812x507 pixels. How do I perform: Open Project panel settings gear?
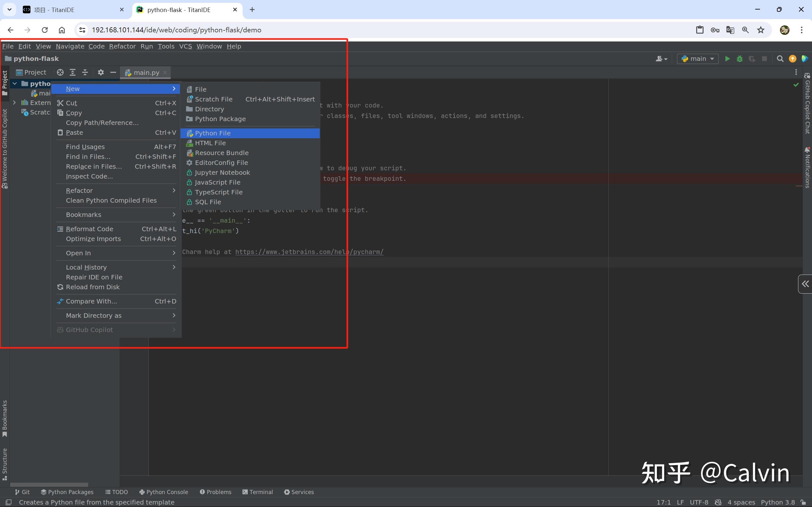pyautogui.click(x=101, y=72)
